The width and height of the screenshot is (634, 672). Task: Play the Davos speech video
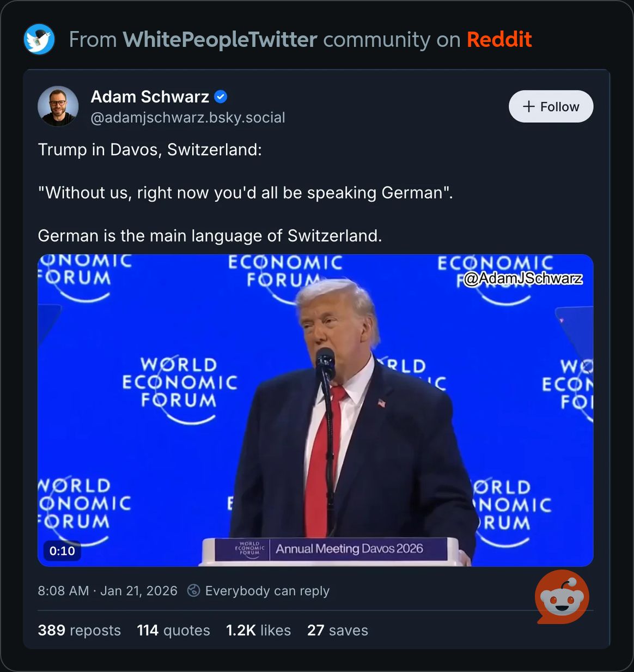[315, 410]
